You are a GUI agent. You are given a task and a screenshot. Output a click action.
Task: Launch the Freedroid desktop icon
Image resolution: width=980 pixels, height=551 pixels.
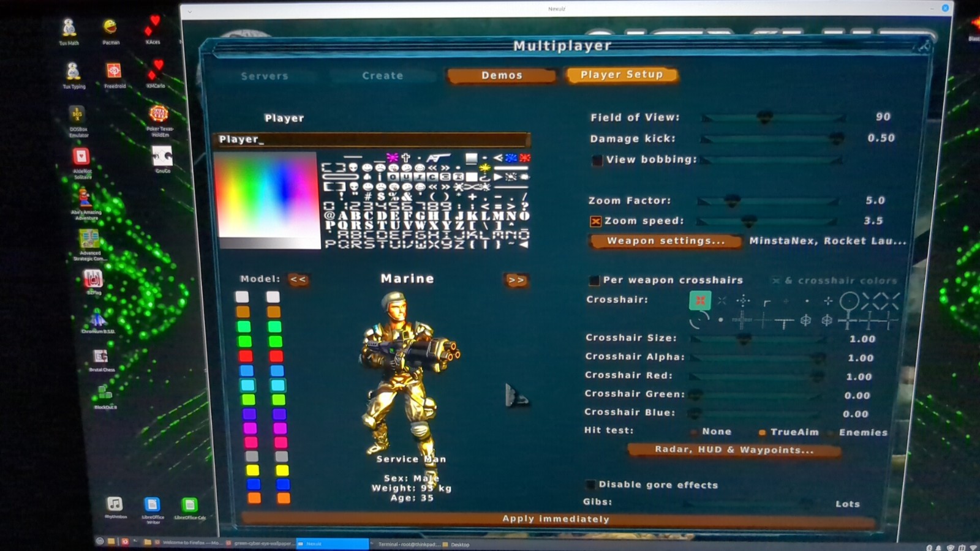coord(114,75)
